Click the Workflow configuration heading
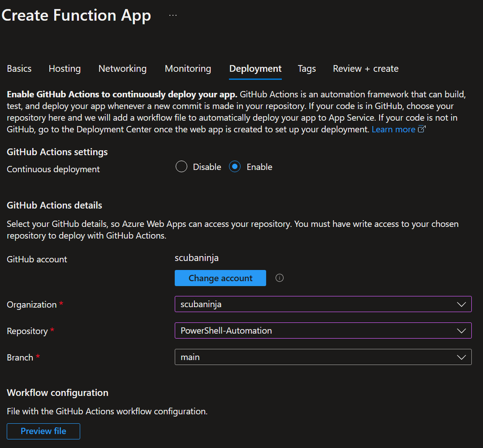Image resolution: width=483 pixels, height=448 pixels. (58, 393)
